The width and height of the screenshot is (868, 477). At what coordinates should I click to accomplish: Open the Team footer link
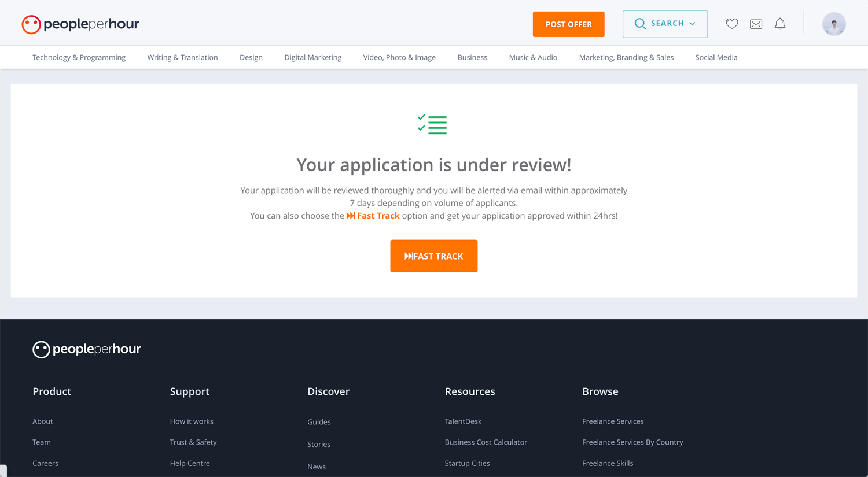[x=42, y=442]
